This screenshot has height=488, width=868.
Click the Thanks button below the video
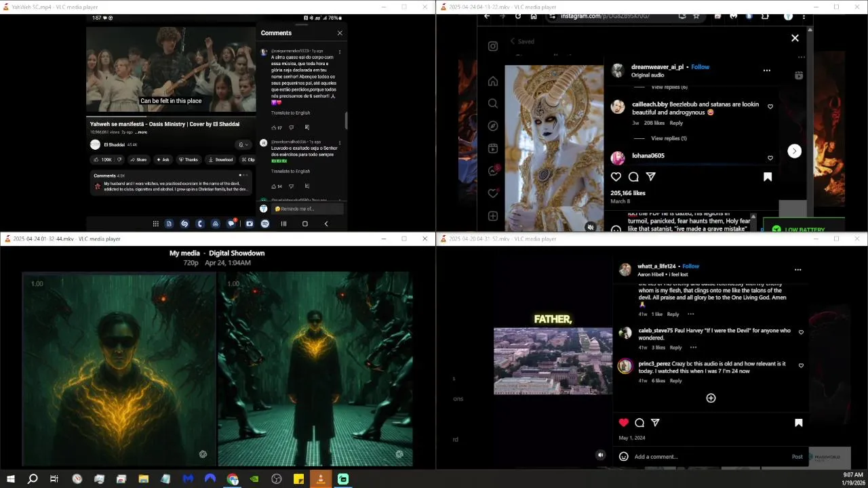tap(189, 160)
